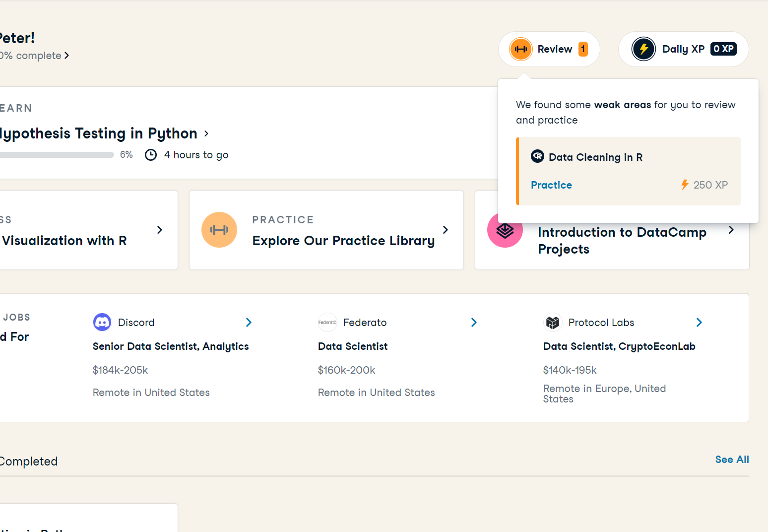Click the Federato Remote in United States location
This screenshot has width=768, height=532.
click(x=377, y=393)
